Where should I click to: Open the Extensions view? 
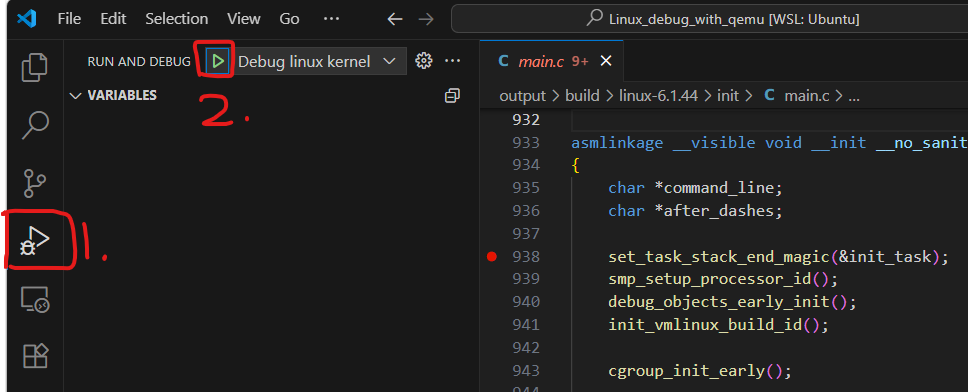click(x=35, y=357)
